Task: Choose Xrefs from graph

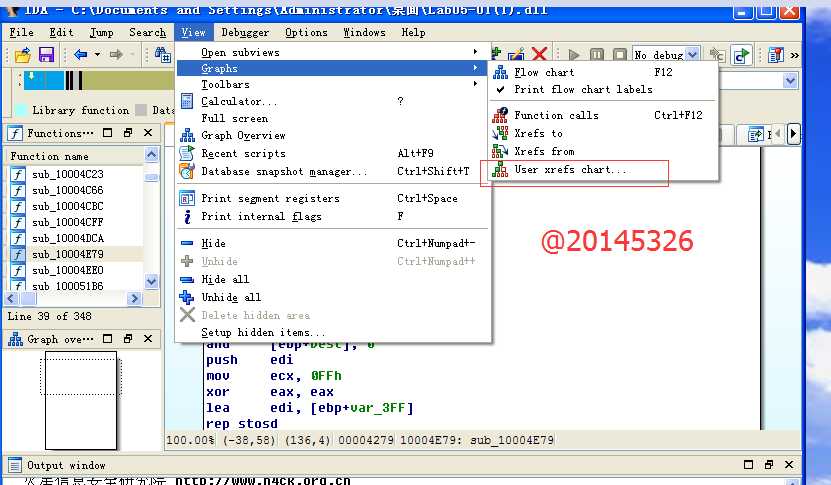Action: tap(604, 151)
